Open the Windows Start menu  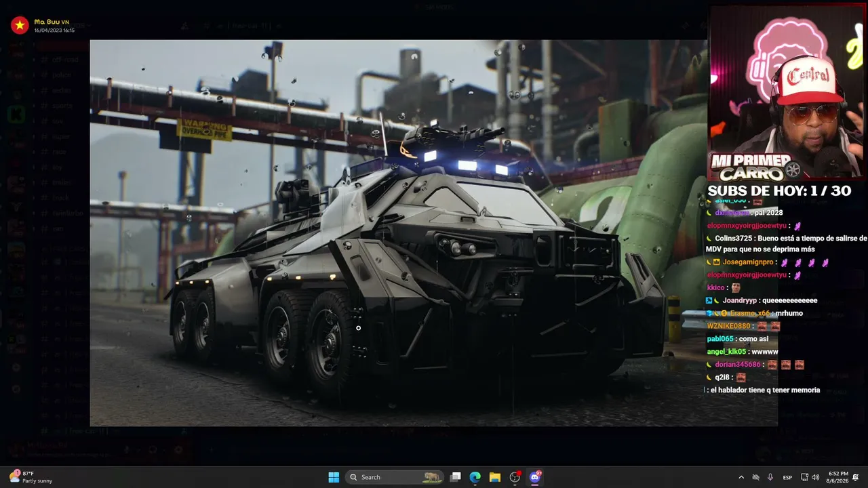click(x=334, y=477)
